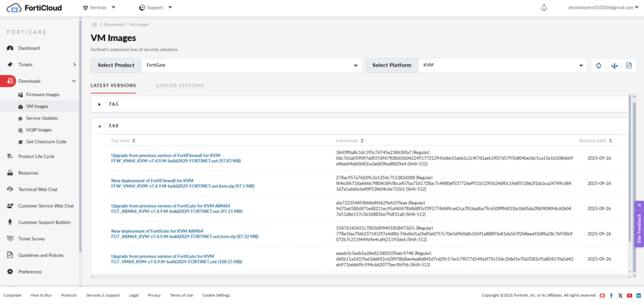Expand the Tickets sidebar submenu
The image size is (644, 305).
(74, 64)
